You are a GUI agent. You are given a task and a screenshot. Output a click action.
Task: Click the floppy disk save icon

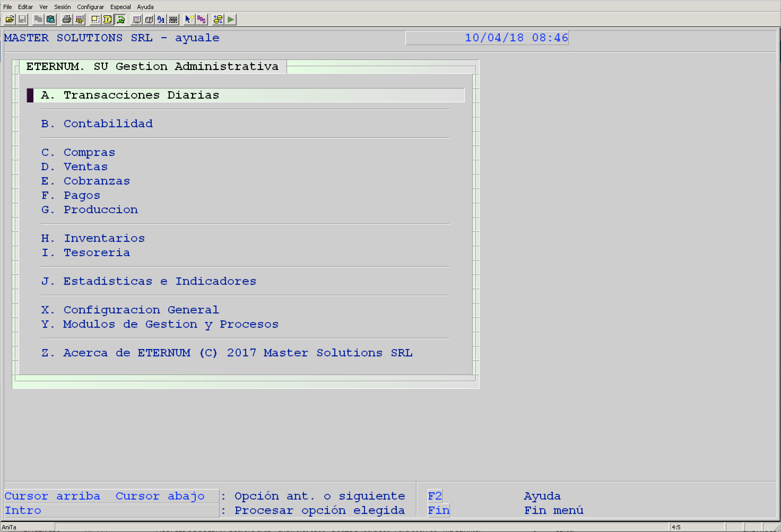coord(22,19)
